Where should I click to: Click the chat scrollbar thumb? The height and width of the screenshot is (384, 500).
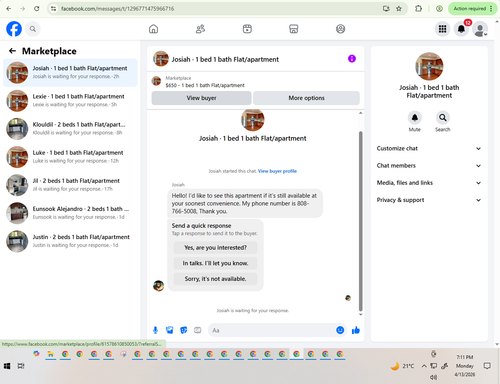click(360, 221)
